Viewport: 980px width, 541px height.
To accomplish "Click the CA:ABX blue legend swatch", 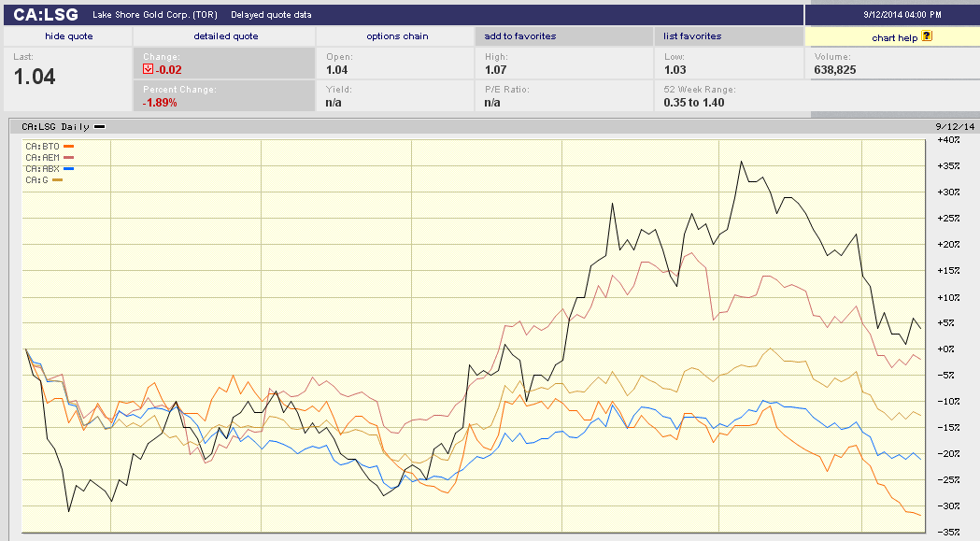I will (69, 169).
